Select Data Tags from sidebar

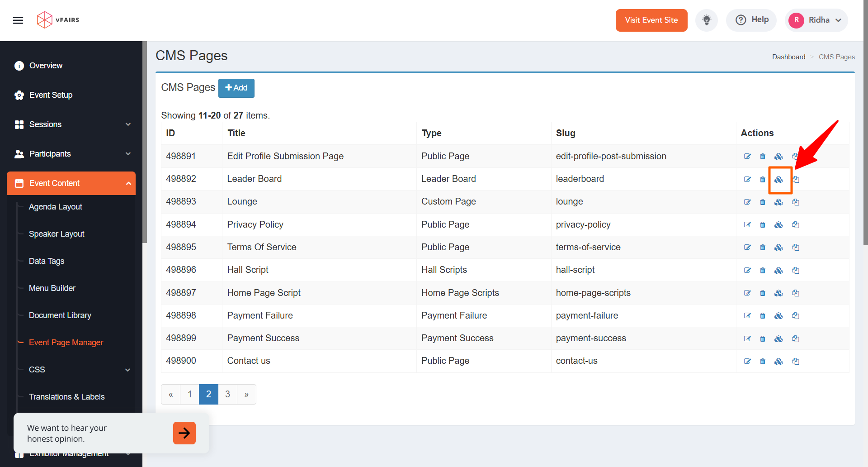(x=47, y=261)
